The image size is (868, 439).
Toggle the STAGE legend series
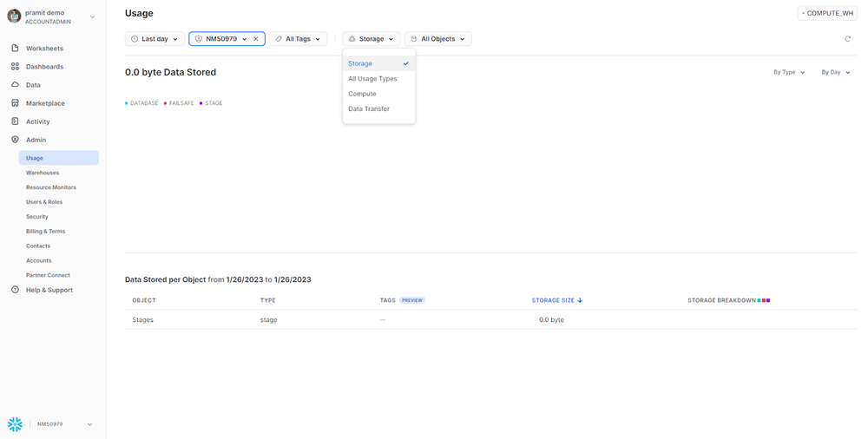(213, 103)
